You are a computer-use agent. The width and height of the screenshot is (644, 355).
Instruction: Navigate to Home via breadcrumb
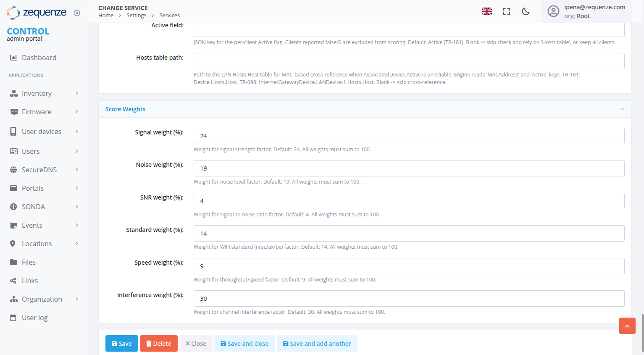(x=105, y=15)
